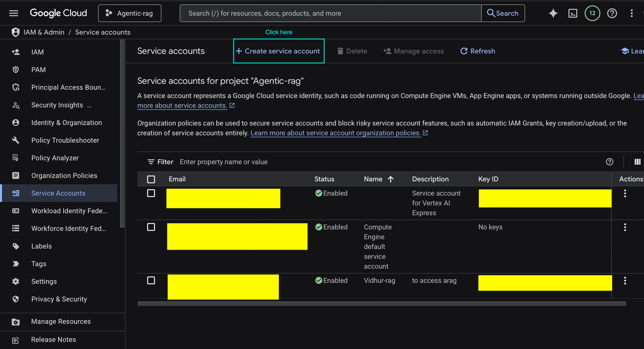Click the Filter property input field

224,162
